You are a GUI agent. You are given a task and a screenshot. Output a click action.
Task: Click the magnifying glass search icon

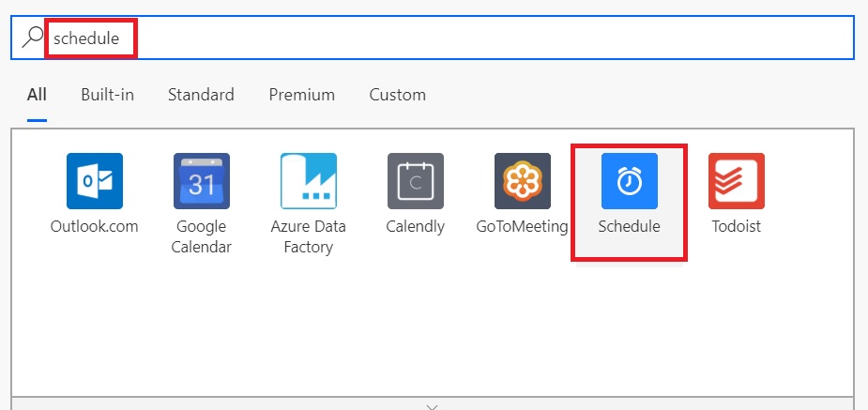coord(32,38)
